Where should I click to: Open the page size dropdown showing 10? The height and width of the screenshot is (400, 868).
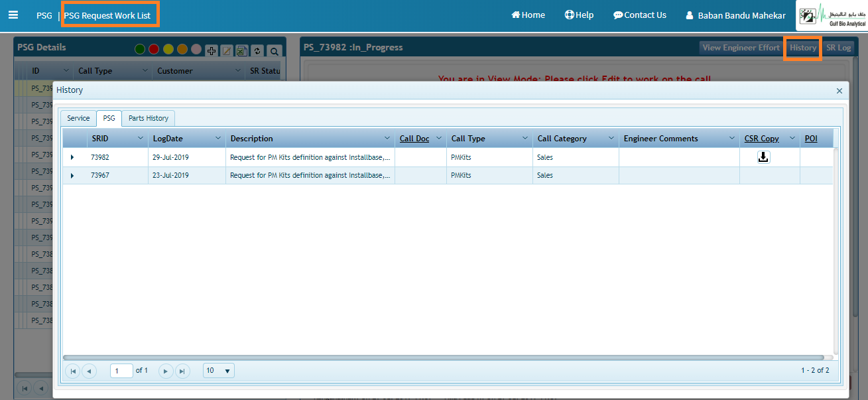coord(219,371)
